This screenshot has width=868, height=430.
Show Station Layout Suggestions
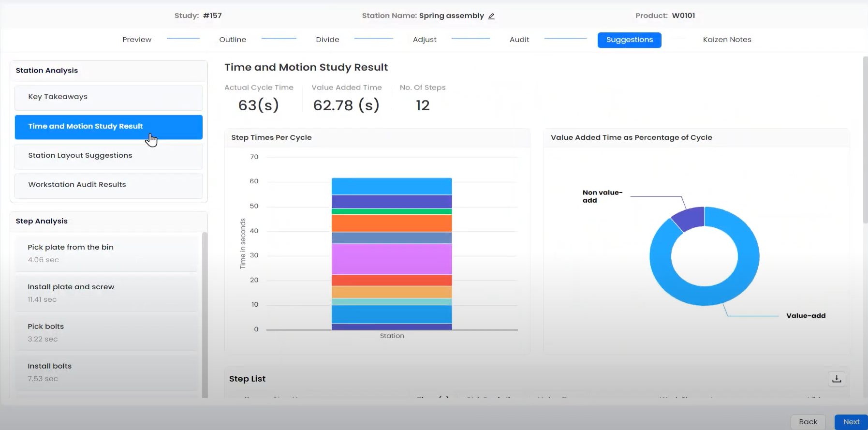[108, 156]
